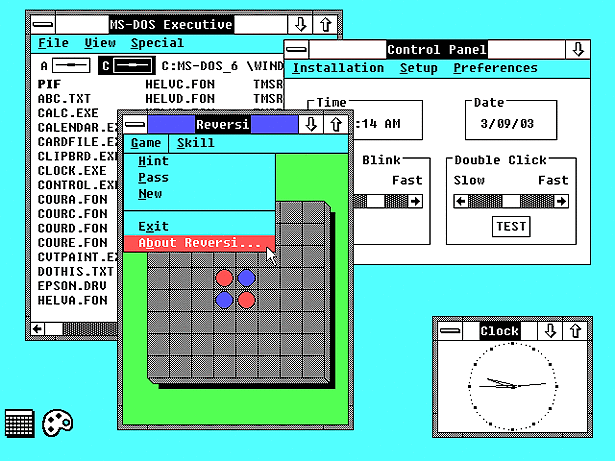Click the Control Panel minimize down arrow
The height and width of the screenshot is (461, 615).
pos(578,49)
